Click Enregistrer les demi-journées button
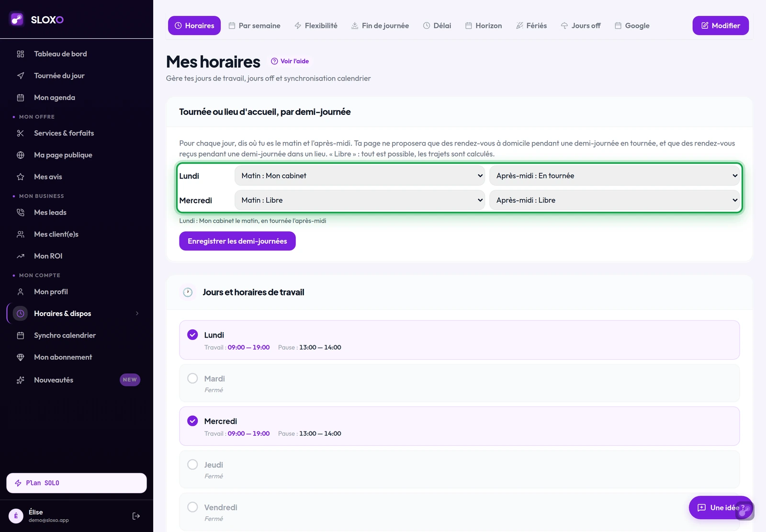The height and width of the screenshot is (532, 766). coord(237,241)
